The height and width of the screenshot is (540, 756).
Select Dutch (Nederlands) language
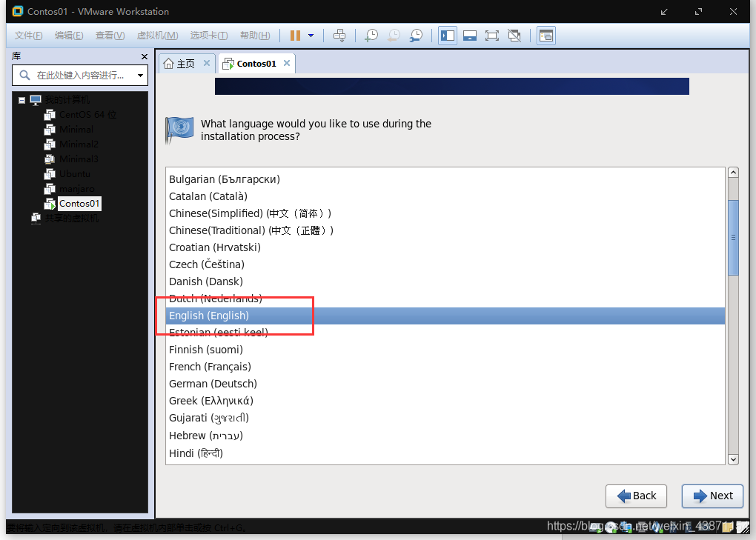[445, 299]
